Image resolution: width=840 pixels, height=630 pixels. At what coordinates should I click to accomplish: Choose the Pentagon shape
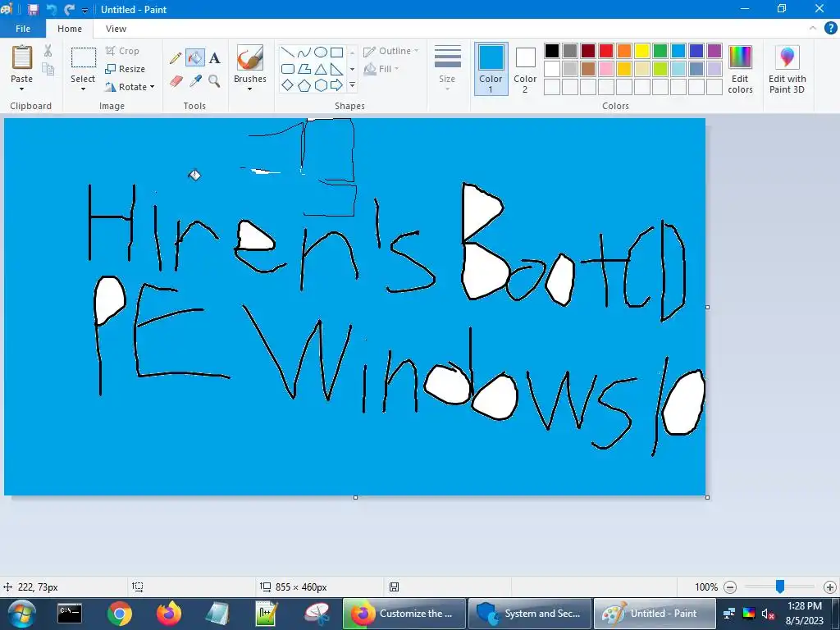(x=304, y=85)
